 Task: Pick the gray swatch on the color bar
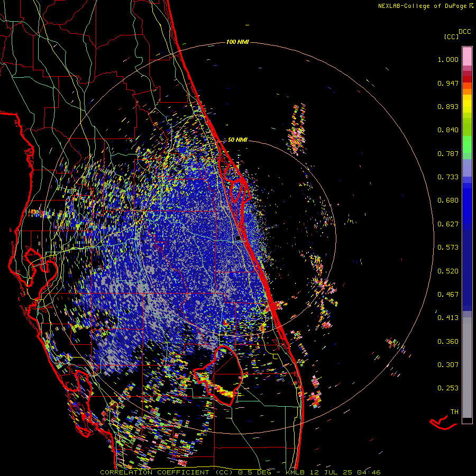(467, 368)
